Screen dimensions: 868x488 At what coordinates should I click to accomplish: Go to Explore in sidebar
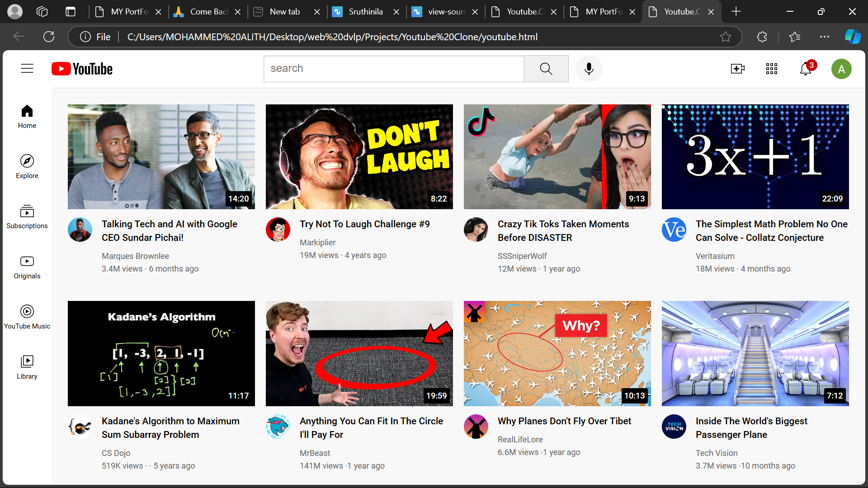[x=27, y=167]
